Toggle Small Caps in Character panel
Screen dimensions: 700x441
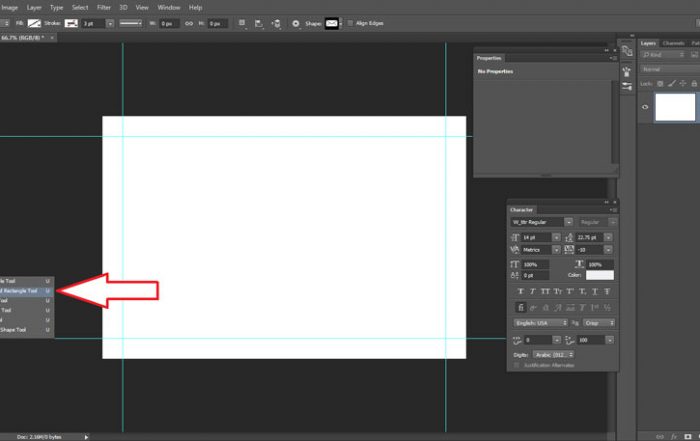[558, 291]
